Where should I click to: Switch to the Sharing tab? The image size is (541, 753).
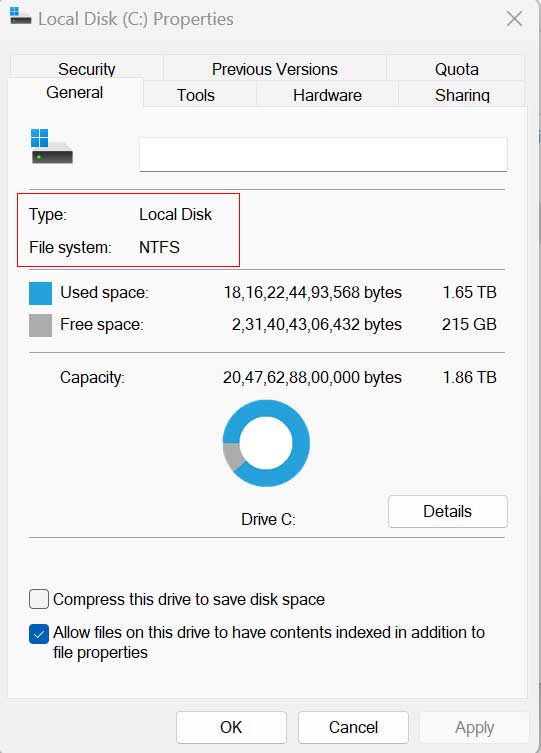[462, 95]
